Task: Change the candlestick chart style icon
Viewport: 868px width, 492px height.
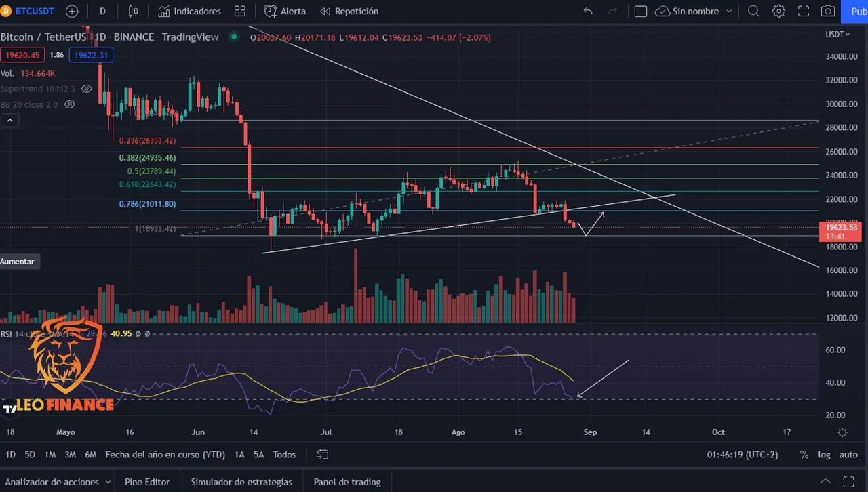Action: point(133,12)
